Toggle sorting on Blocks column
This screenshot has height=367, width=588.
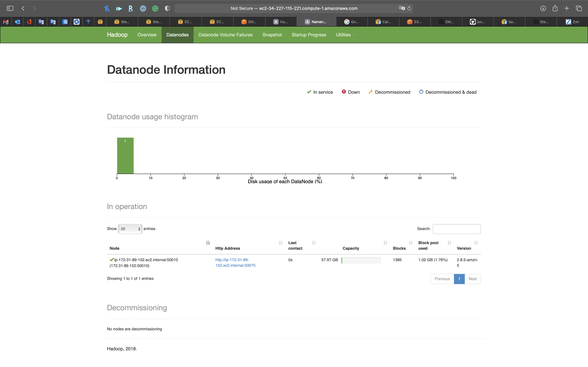[x=411, y=243]
